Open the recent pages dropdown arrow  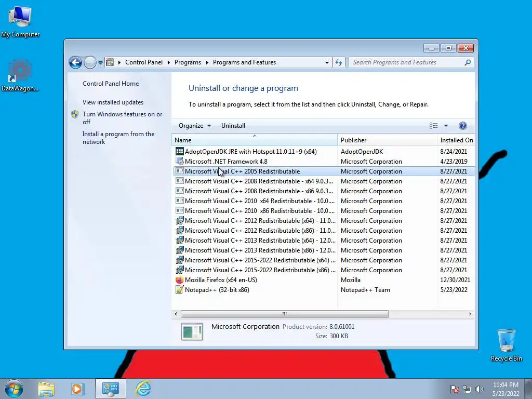(x=100, y=63)
